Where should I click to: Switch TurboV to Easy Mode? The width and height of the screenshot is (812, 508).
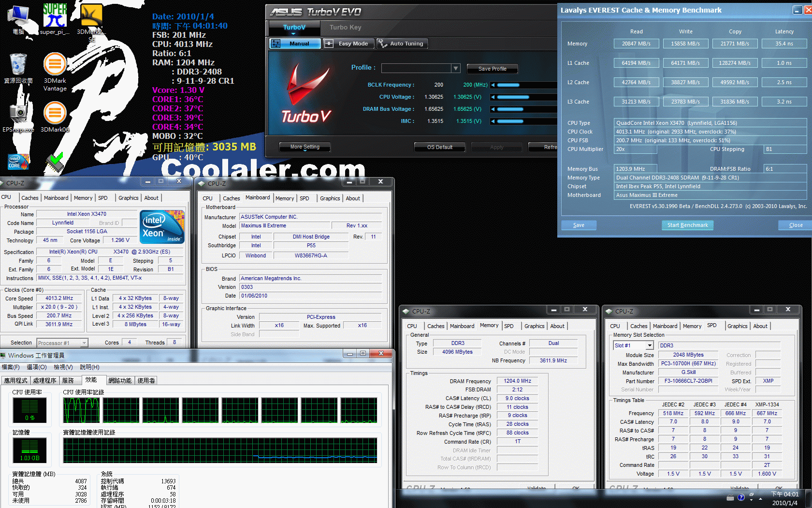(348, 44)
